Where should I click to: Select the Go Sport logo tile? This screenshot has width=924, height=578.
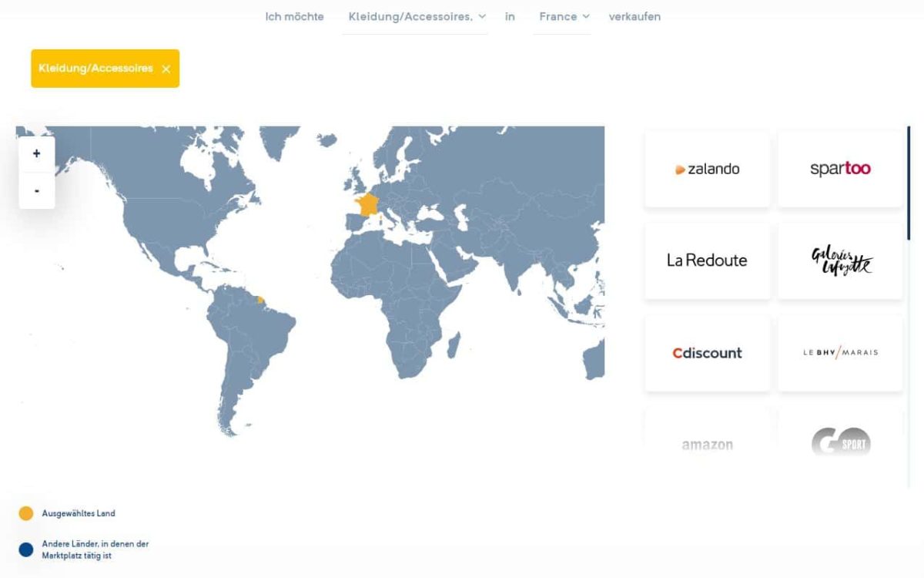pyautogui.click(x=840, y=442)
